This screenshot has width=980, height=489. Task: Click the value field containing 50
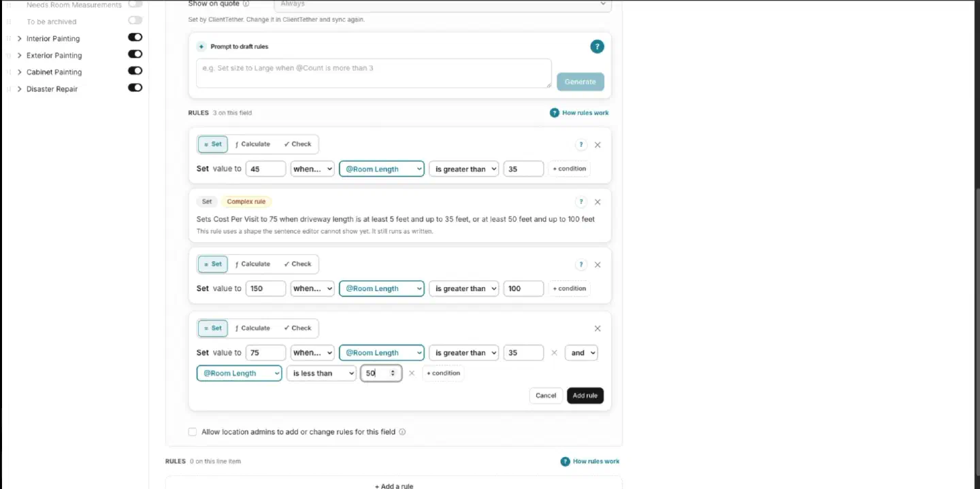pos(380,373)
